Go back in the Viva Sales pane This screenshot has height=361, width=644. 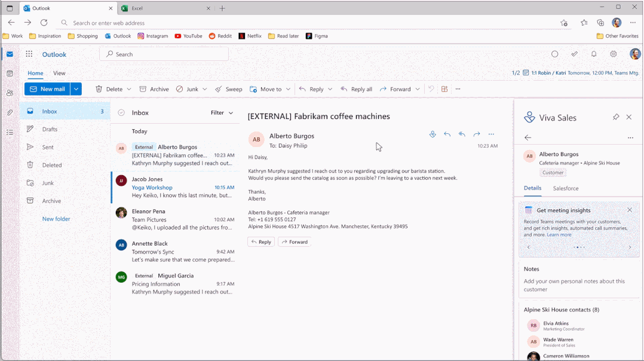528,137
